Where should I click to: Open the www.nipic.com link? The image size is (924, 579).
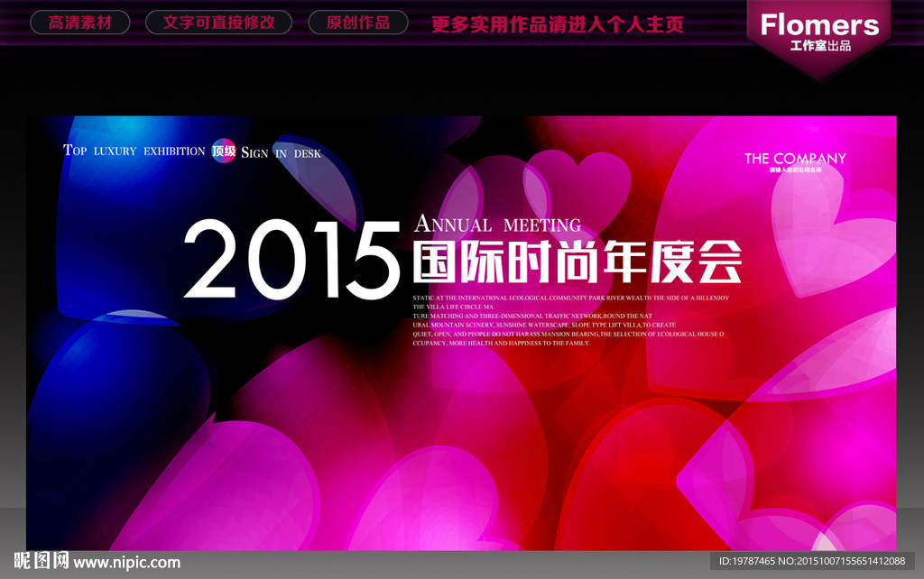point(126,563)
